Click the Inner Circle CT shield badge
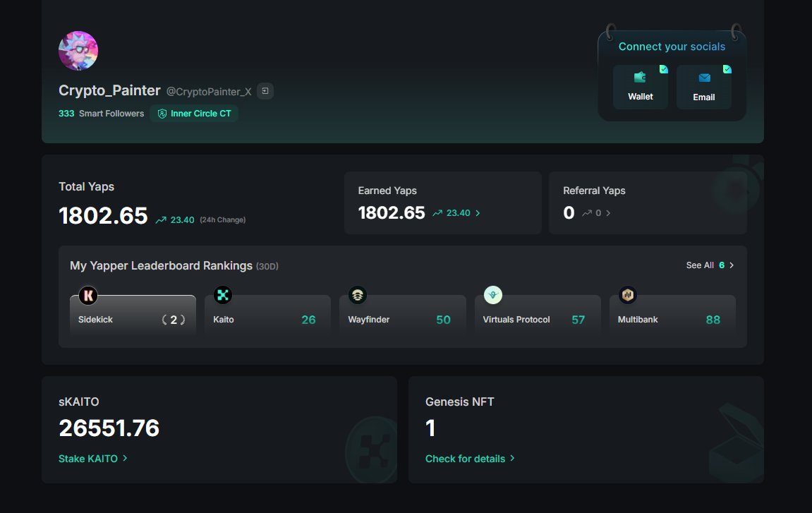 tap(194, 114)
